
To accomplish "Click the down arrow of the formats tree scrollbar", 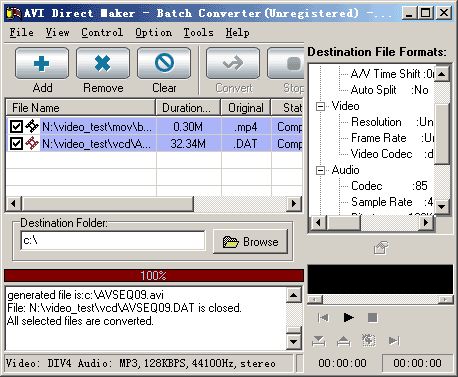I will tap(442, 207).
